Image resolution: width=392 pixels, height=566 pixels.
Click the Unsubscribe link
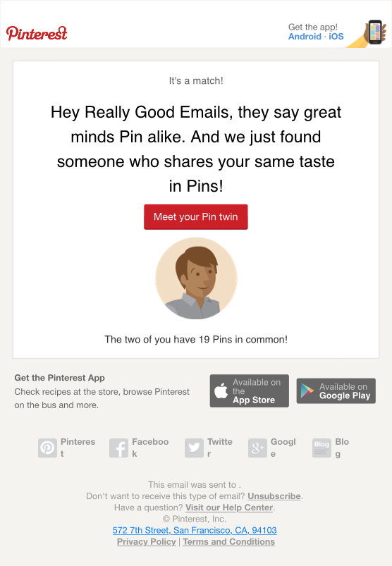coord(274,496)
